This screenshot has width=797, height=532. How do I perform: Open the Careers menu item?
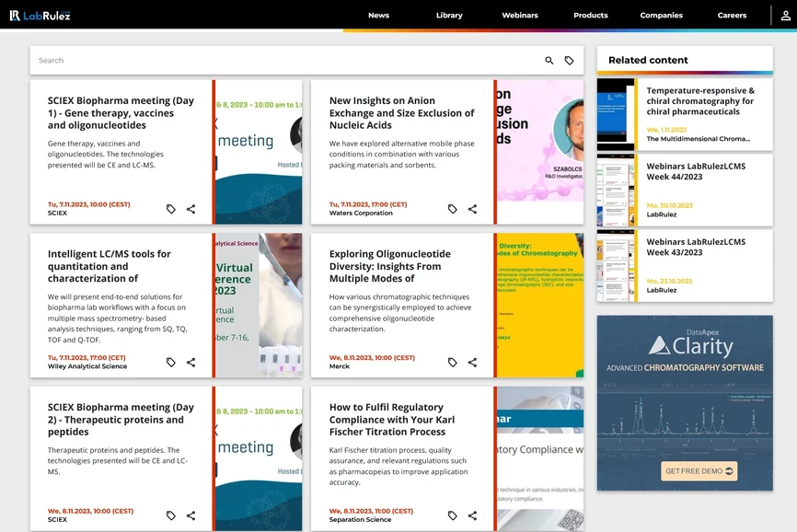tap(732, 16)
